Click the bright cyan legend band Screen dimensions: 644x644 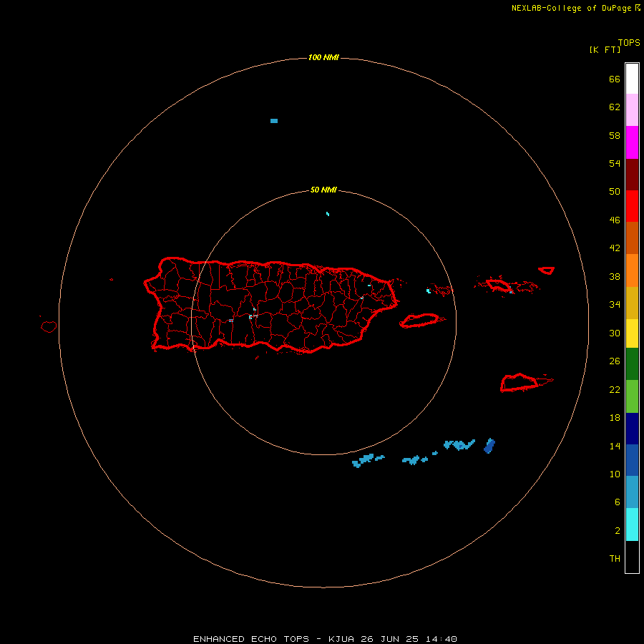632,525
